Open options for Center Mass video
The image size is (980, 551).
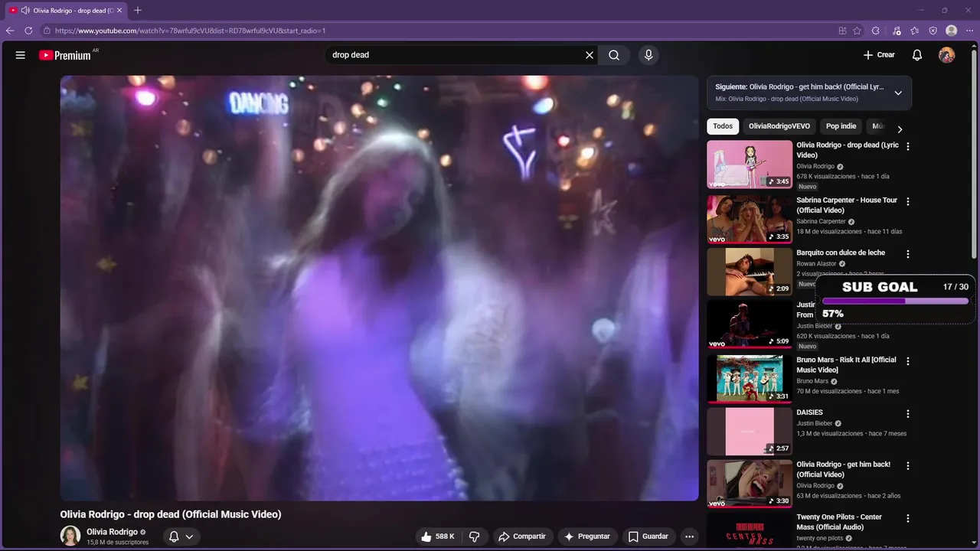point(908,518)
